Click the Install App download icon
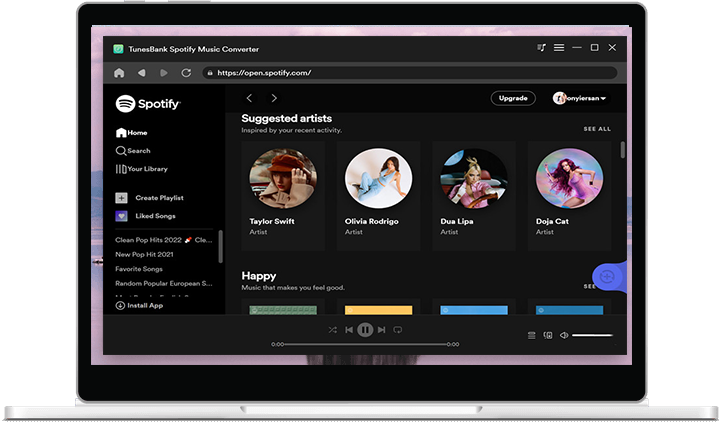 click(120, 305)
